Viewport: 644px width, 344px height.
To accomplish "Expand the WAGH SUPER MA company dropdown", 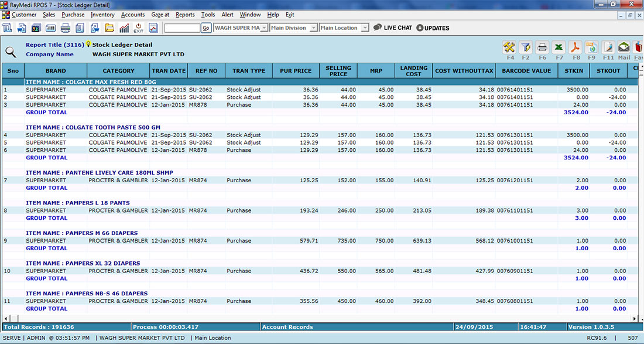I will click(264, 28).
